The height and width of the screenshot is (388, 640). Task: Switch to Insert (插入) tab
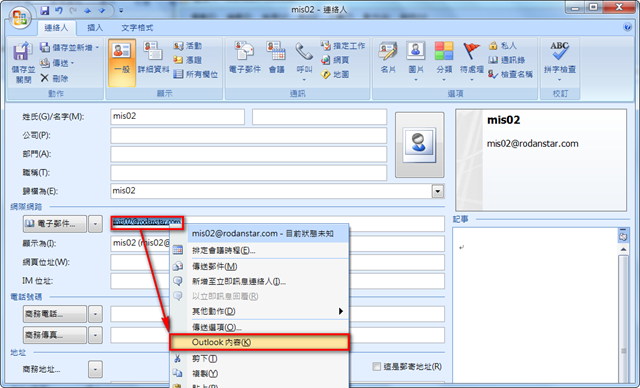pos(95,28)
